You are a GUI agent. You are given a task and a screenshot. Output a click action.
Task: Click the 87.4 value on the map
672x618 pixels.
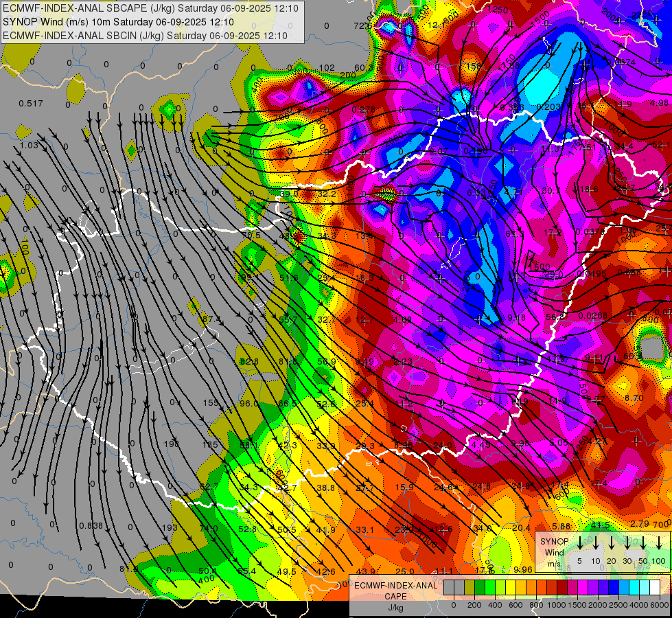click(x=211, y=319)
